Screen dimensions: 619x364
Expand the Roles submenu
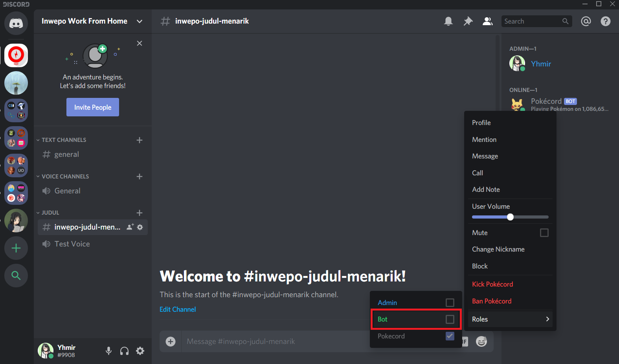tap(510, 319)
